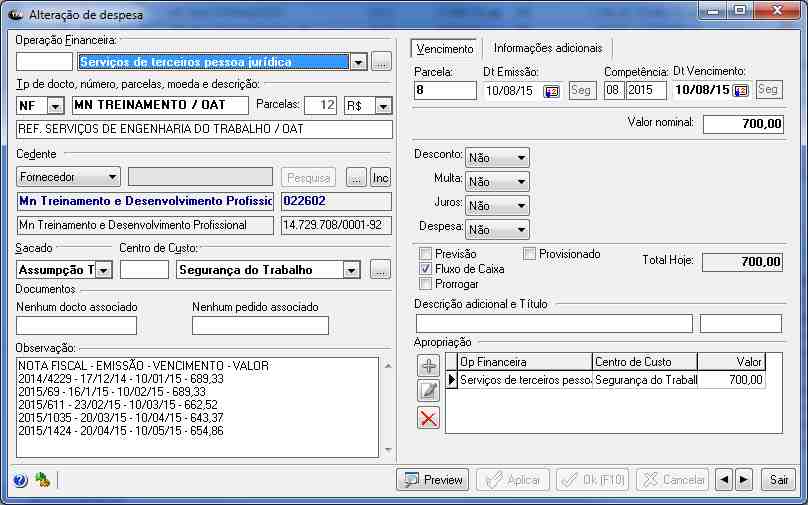
Task: Go to the next record arrow
Action: (744, 480)
